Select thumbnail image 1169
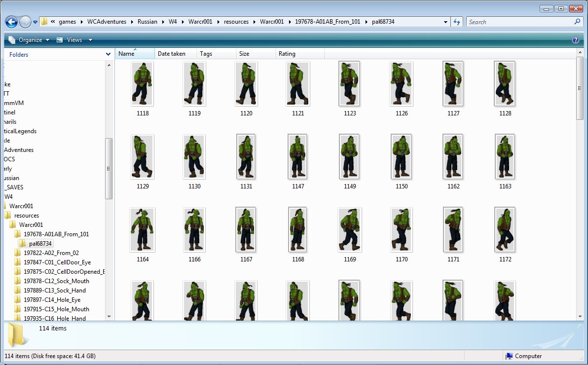Image resolution: width=588 pixels, height=365 pixels. [350, 229]
